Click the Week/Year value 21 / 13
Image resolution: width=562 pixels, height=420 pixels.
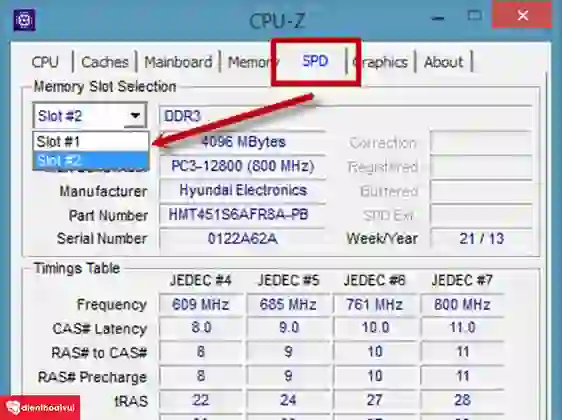481,239
